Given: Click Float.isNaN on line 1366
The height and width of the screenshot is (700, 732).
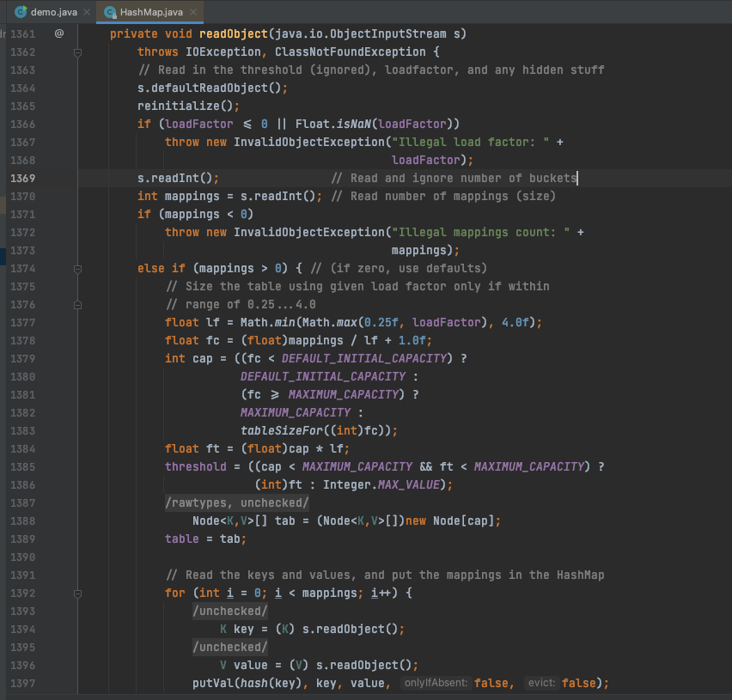Looking at the screenshot, I should point(332,125).
